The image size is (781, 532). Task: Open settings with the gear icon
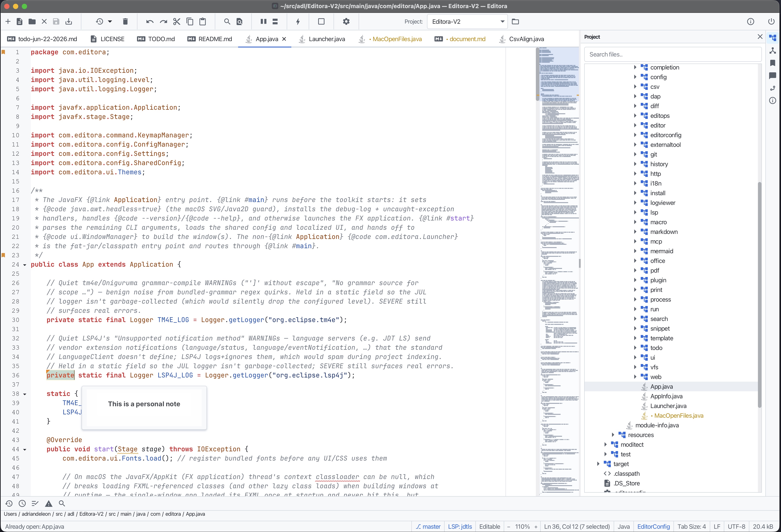[346, 22]
